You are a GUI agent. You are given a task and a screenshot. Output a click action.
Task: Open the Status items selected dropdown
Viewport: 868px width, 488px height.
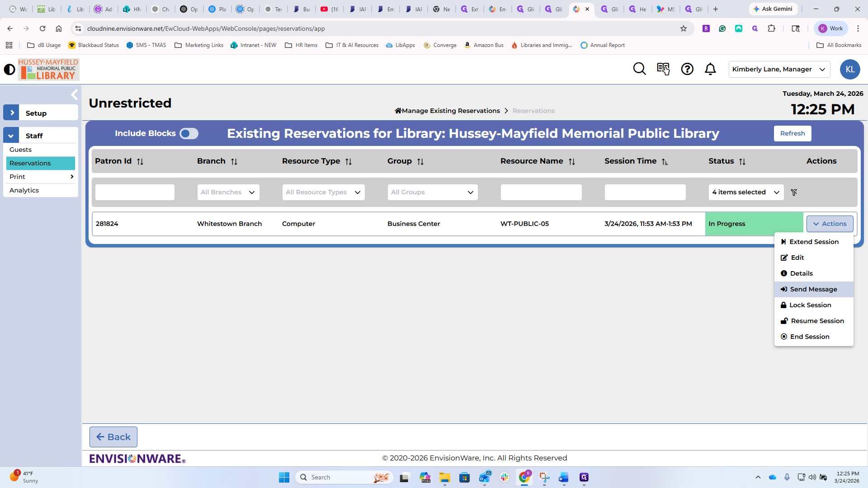(746, 192)
